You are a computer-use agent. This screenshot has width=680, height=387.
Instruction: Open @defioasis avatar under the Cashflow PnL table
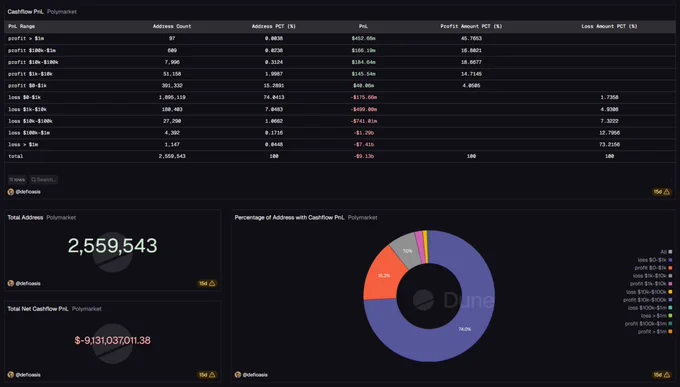11,192
